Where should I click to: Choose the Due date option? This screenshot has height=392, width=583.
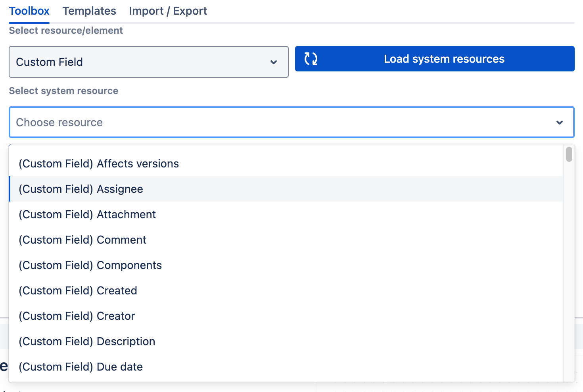[81, 367]
